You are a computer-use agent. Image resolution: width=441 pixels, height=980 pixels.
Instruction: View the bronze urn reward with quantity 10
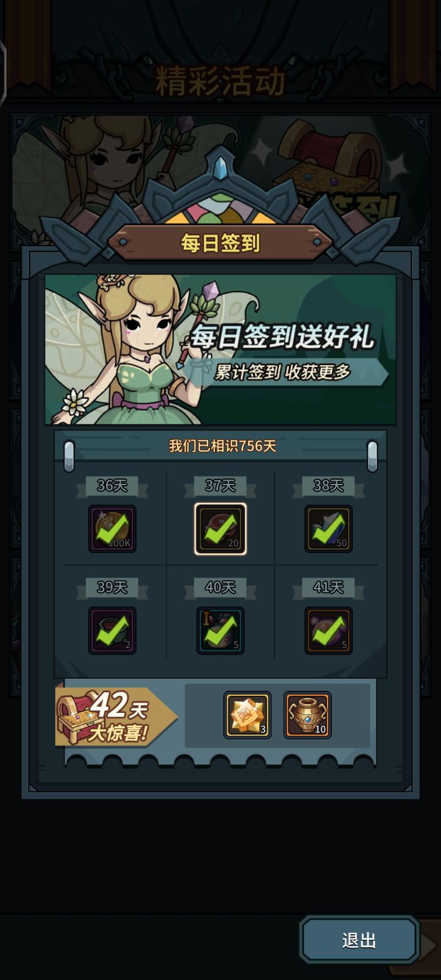tap(307, 715)
